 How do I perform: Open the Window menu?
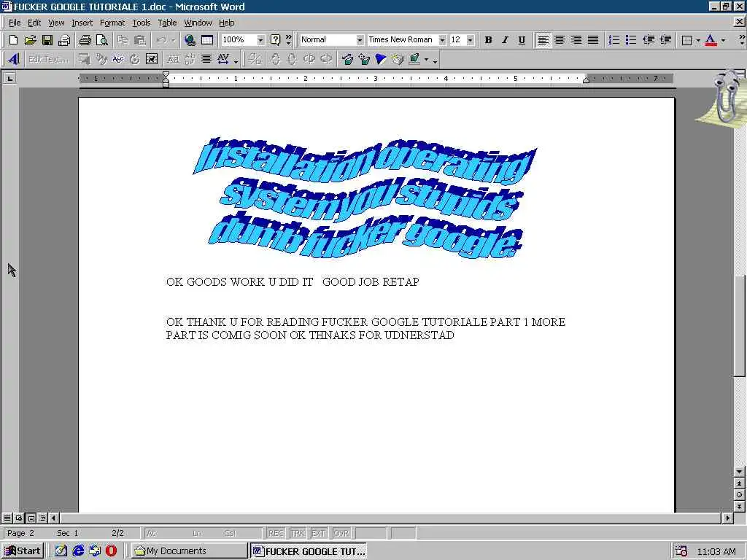[198, 23]
